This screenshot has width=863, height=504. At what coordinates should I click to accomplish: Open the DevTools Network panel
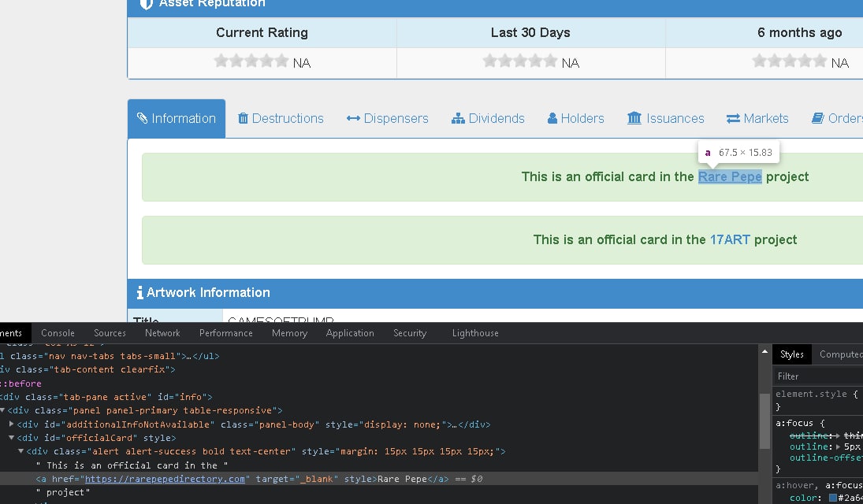pyautogui.click(x=162, y=333)
